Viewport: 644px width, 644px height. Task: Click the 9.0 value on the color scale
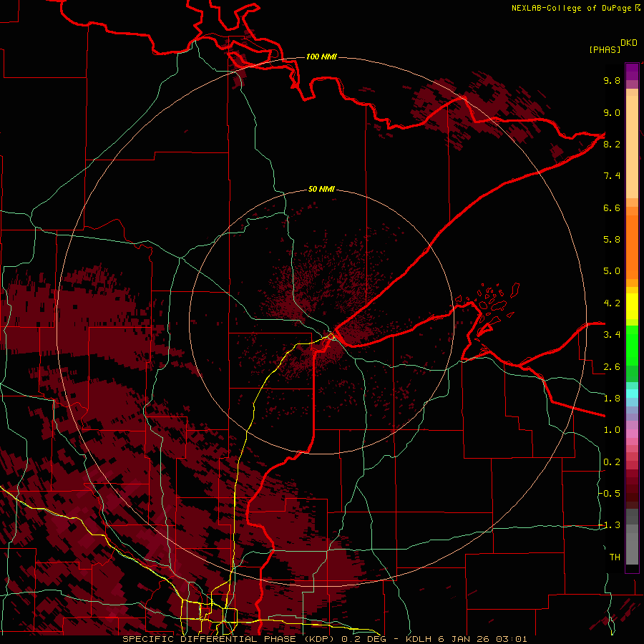coord(612,112)
